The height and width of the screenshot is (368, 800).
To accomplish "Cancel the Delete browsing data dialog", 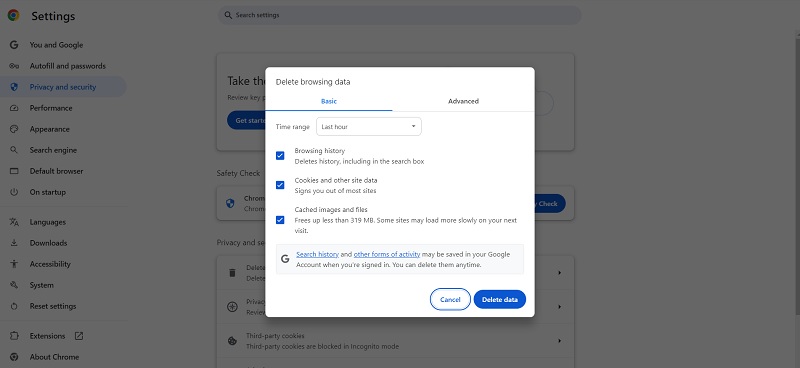I will click(450, 300).
